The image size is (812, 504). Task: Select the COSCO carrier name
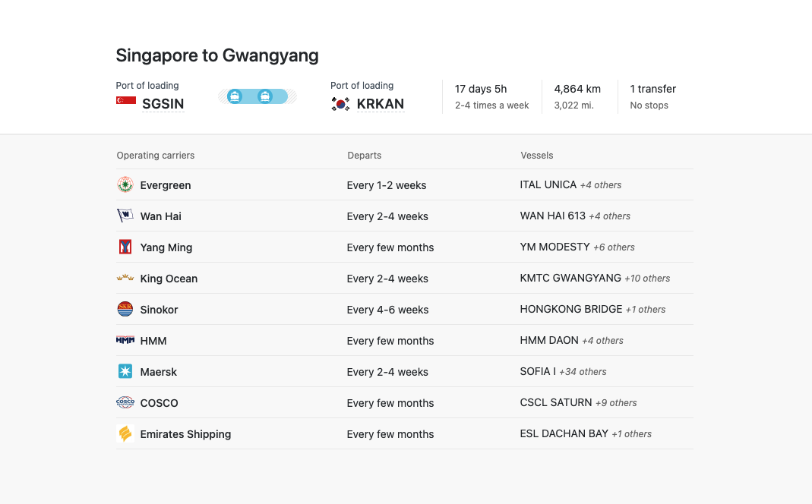click(x=159, y=402)
